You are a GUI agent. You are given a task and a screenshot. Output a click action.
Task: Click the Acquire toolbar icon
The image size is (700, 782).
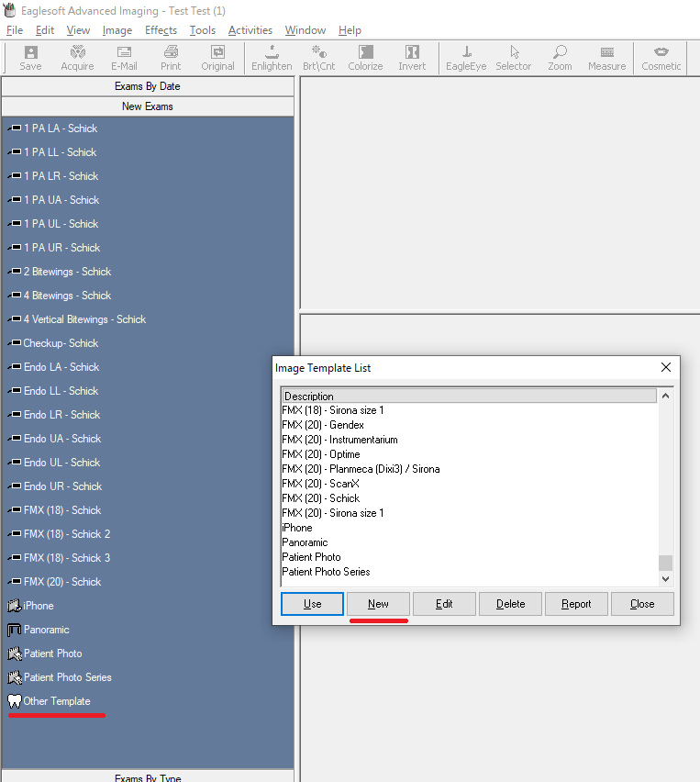[x=77, y=58]
